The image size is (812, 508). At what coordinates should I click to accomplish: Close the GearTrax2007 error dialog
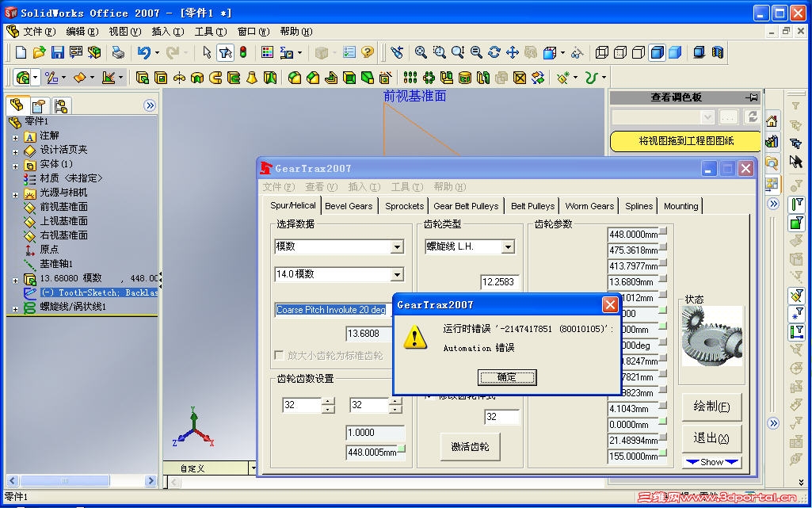(x=610, y=304)
